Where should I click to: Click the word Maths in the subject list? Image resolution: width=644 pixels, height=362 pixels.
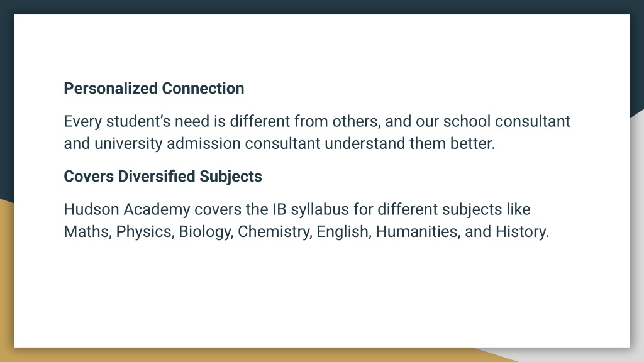click(x=87, y=232)
